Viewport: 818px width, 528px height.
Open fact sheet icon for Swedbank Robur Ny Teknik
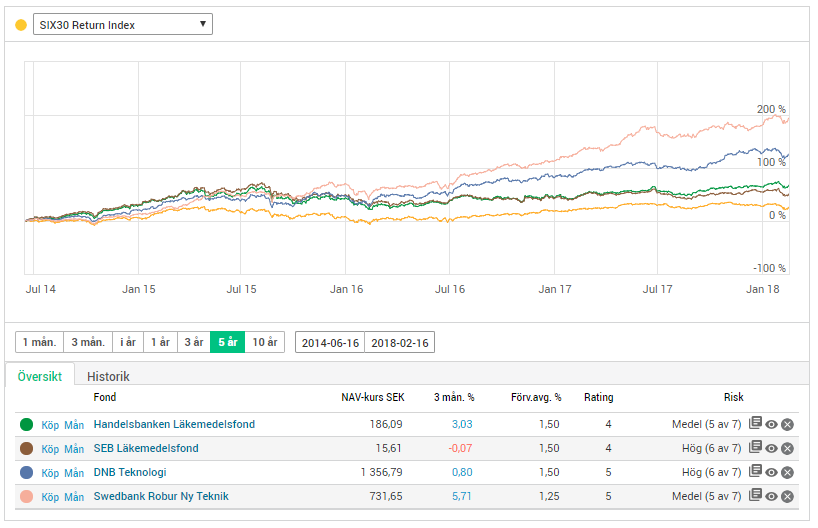tap(756, 496)
